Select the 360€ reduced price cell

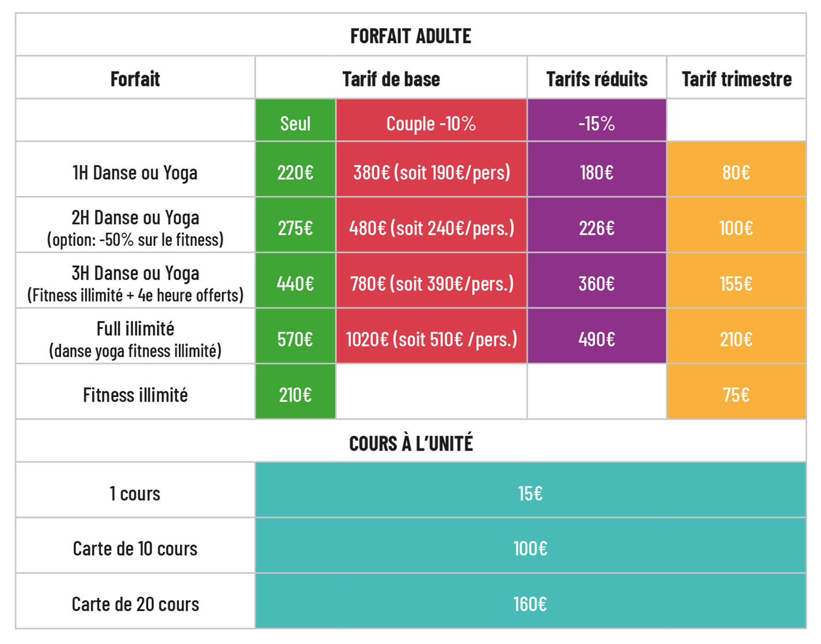coord(597,283)
